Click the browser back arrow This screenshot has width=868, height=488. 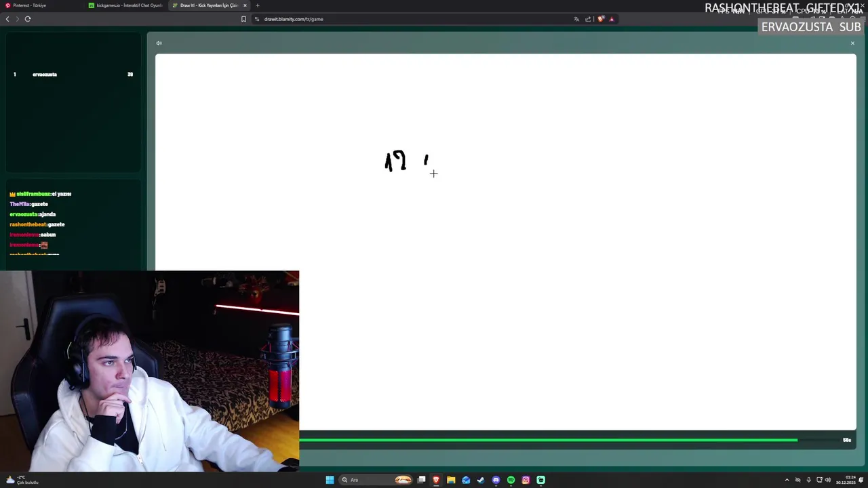coord(7,19)
